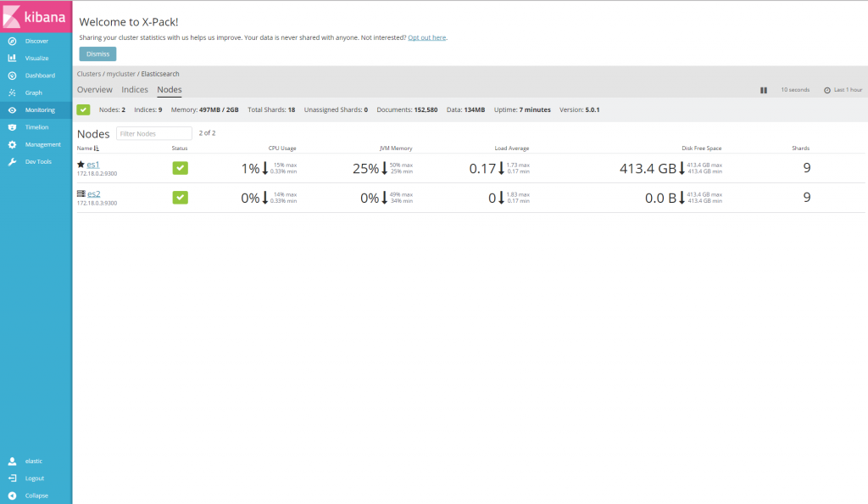Click the Kibana logo
868x504 pixels.
[x=36, y=17]
